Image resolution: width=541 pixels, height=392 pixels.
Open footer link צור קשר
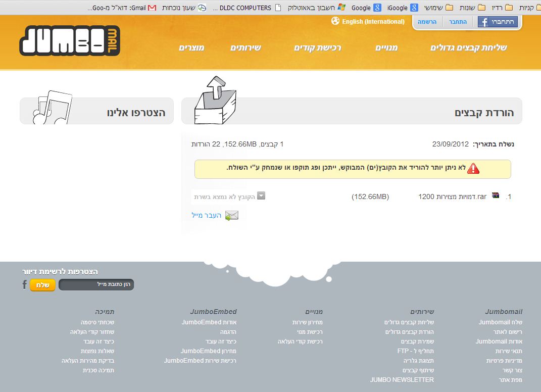pos(512,370)
